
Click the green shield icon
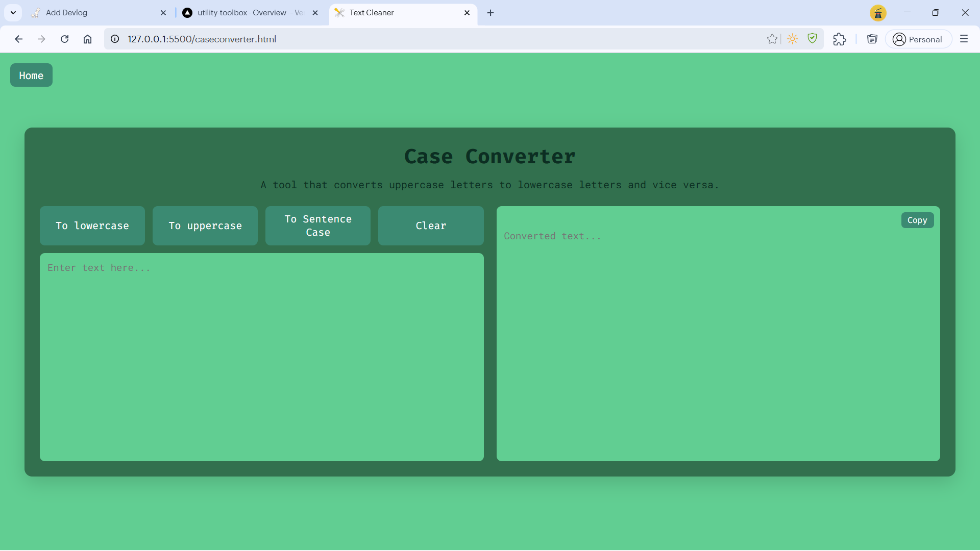pos(812,39)
